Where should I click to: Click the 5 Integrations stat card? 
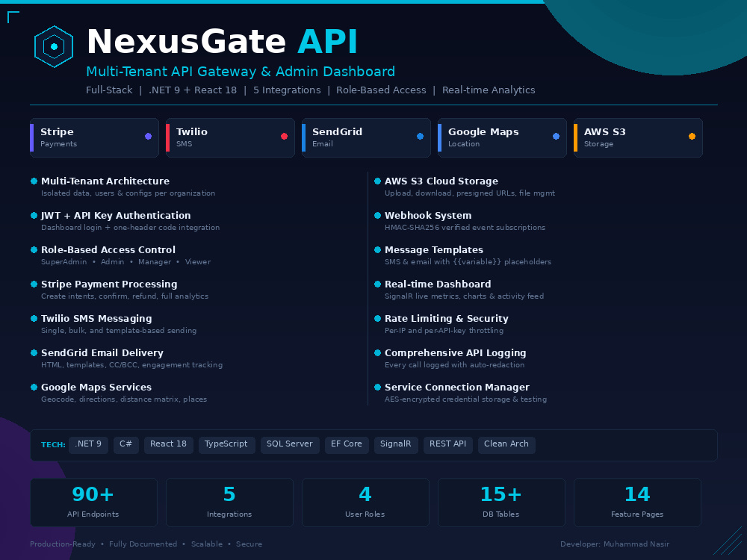229,503
